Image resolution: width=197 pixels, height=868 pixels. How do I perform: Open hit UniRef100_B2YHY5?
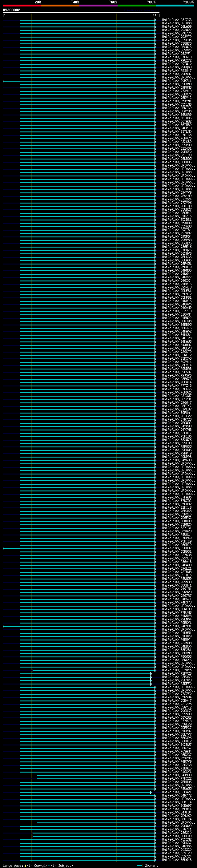click(x=177, y=670)
